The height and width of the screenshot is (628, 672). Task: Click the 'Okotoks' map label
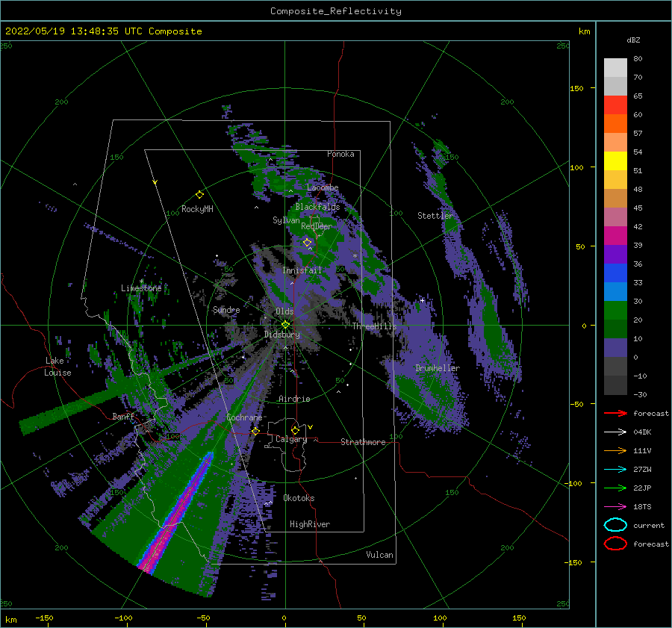tap(299, 498)
